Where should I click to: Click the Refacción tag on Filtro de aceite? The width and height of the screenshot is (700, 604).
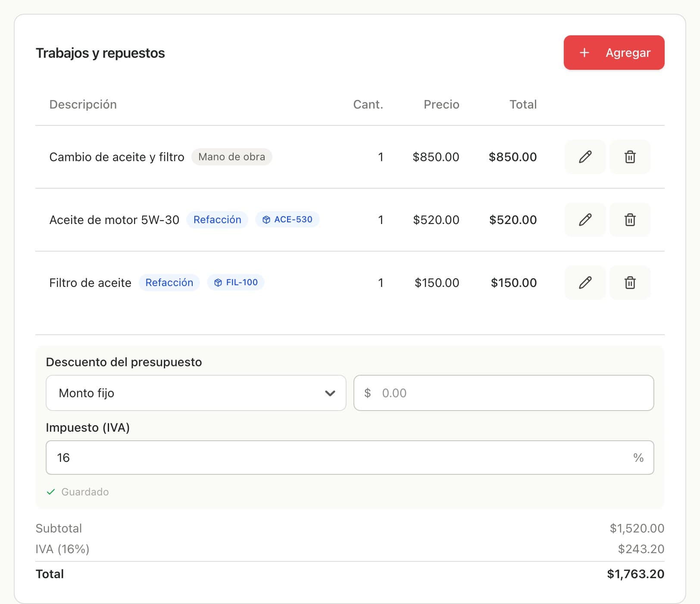coord(169,283)
